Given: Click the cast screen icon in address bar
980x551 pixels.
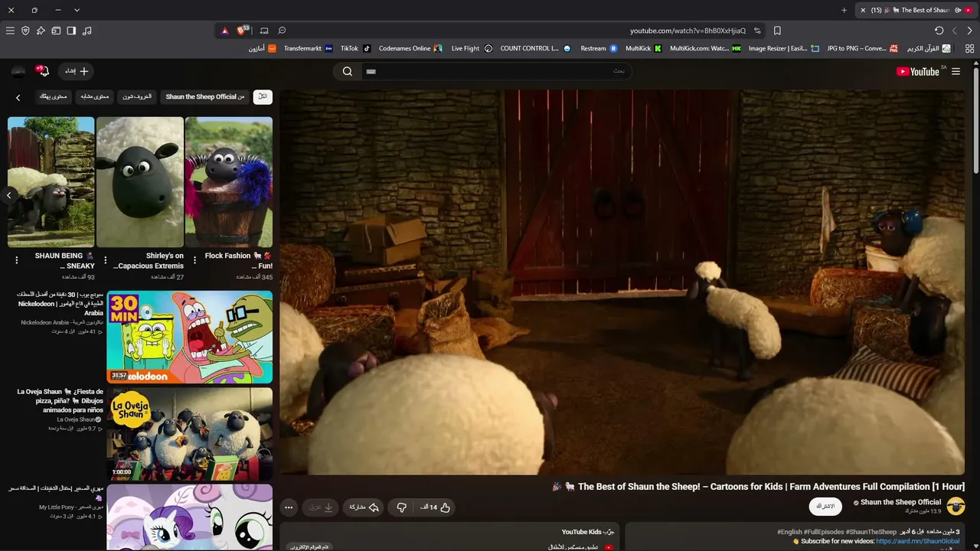Looking at the screenshot, I should [x=264, y=31].
